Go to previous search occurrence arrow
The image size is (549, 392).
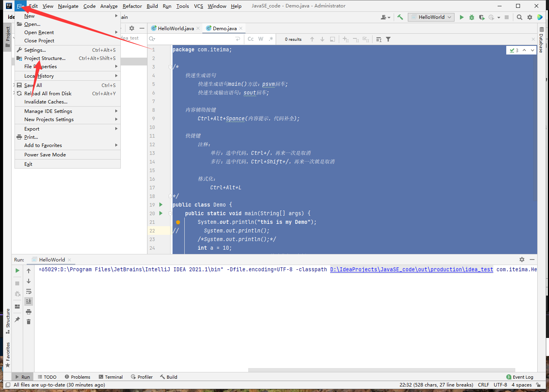[x=312, y=39]
